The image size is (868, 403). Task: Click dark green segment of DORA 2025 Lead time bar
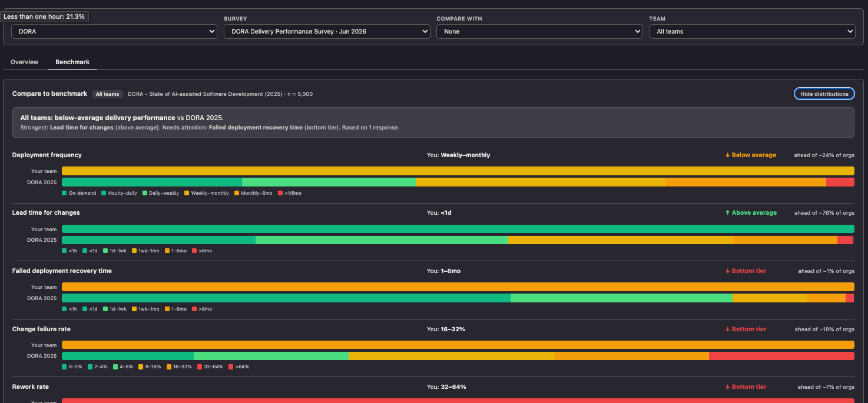pyautogui.click(x=158, y=240)
